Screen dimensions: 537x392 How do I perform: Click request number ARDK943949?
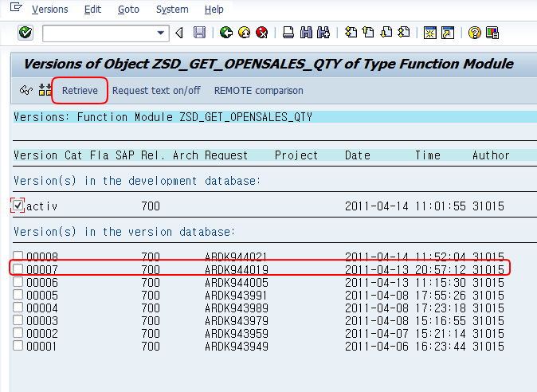[237, 346]
